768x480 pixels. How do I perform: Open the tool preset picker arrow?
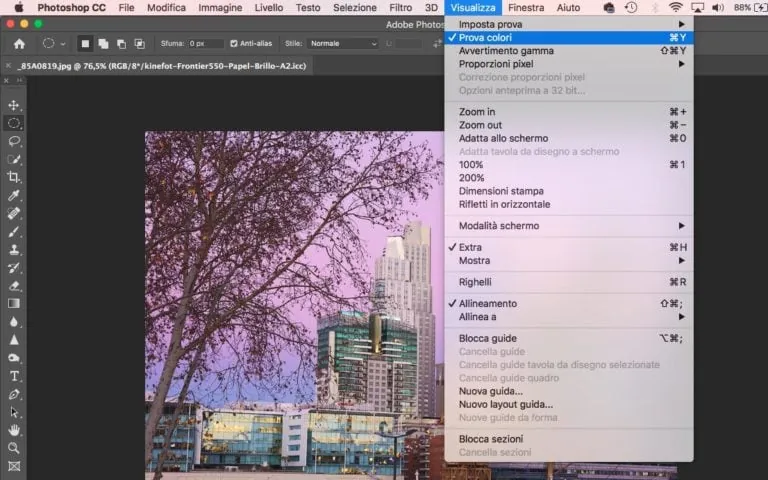click(63, 44)
